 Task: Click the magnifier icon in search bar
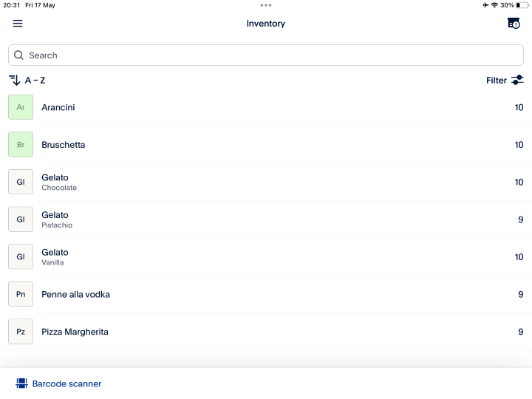coord(19,55)
